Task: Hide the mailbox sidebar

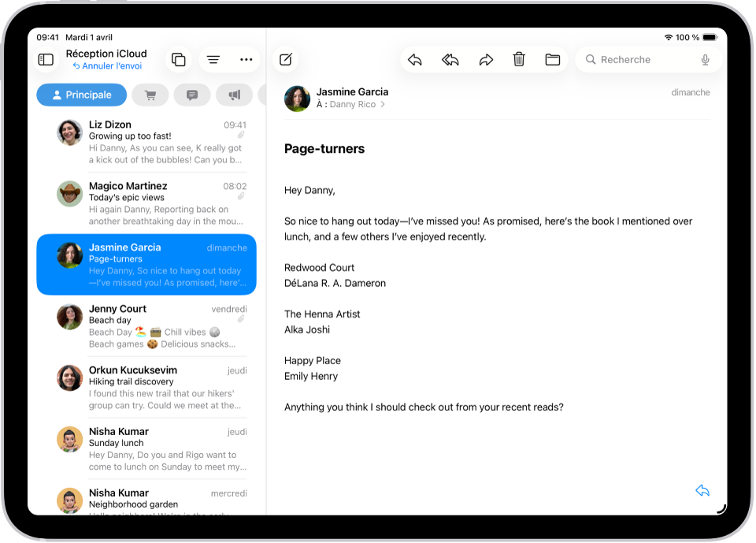Action: tap(45, 59)
